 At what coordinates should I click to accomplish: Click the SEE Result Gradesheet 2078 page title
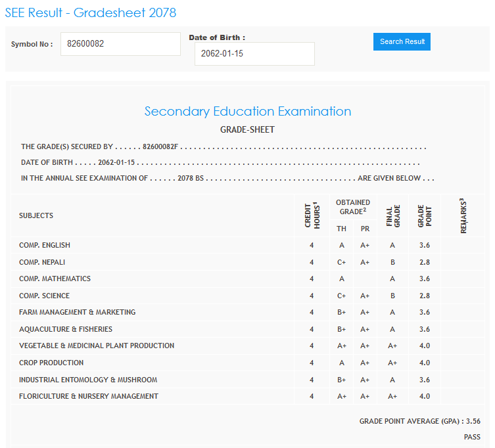tap(90, 12)
